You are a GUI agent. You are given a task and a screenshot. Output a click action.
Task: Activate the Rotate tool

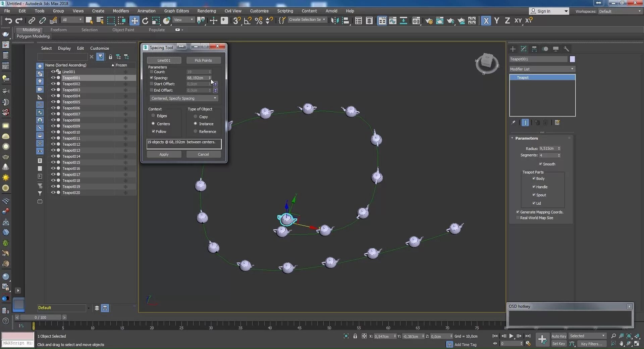tap(145, 21)
